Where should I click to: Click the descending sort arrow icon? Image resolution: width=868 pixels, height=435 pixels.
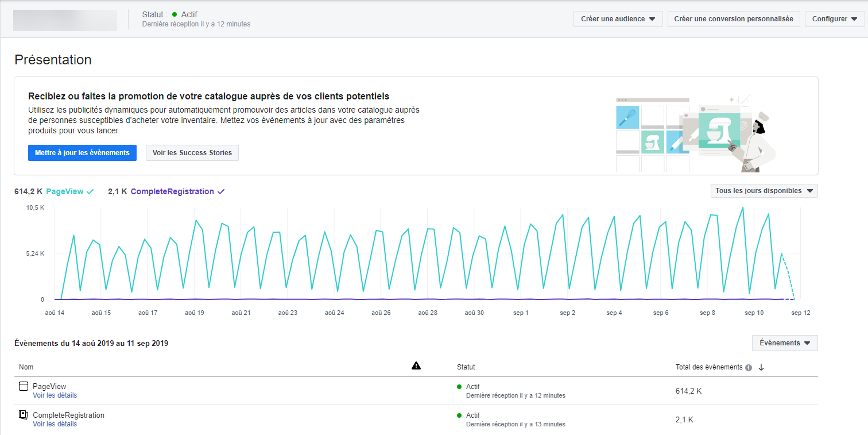pos(761,368)
